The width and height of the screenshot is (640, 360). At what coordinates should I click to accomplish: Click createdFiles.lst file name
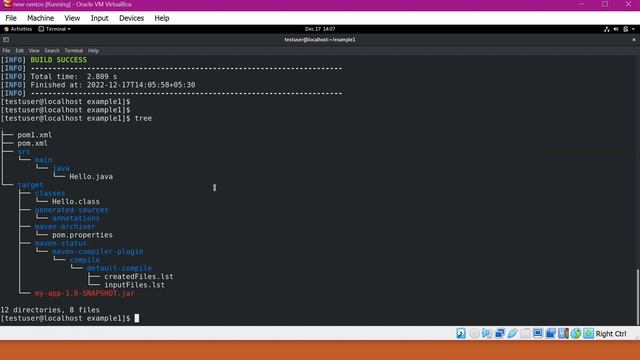tap(139, 277)
